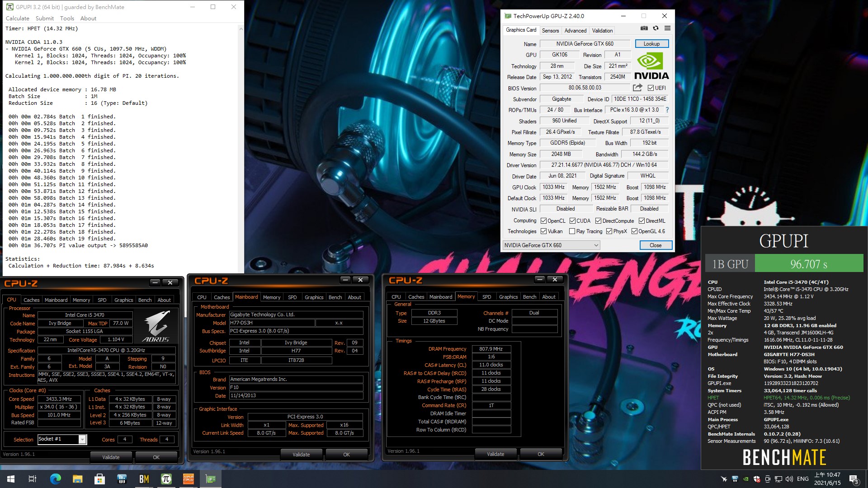Open Microsoft Store from taskbar
Viewport: 868px width, 488px height.
coord(99,479)
